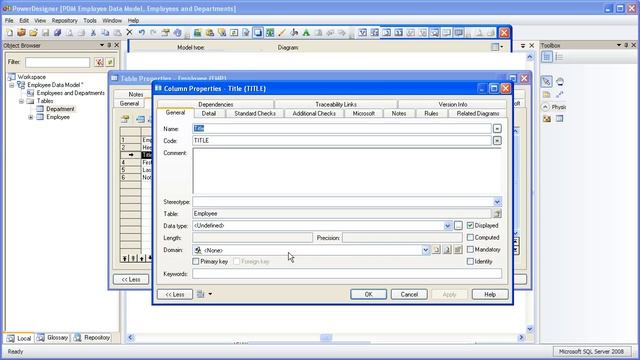
Task: Open the Data type dropdown
Action: click(x=447, y=225)
